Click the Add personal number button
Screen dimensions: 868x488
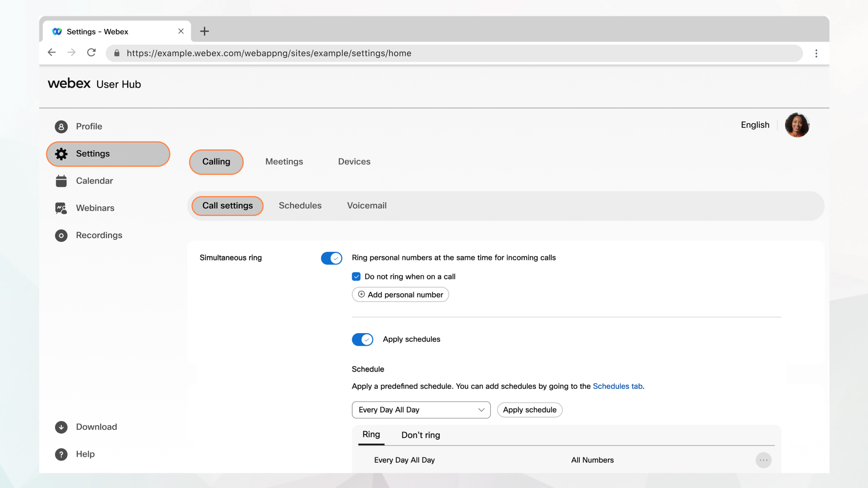coord(400,294)
